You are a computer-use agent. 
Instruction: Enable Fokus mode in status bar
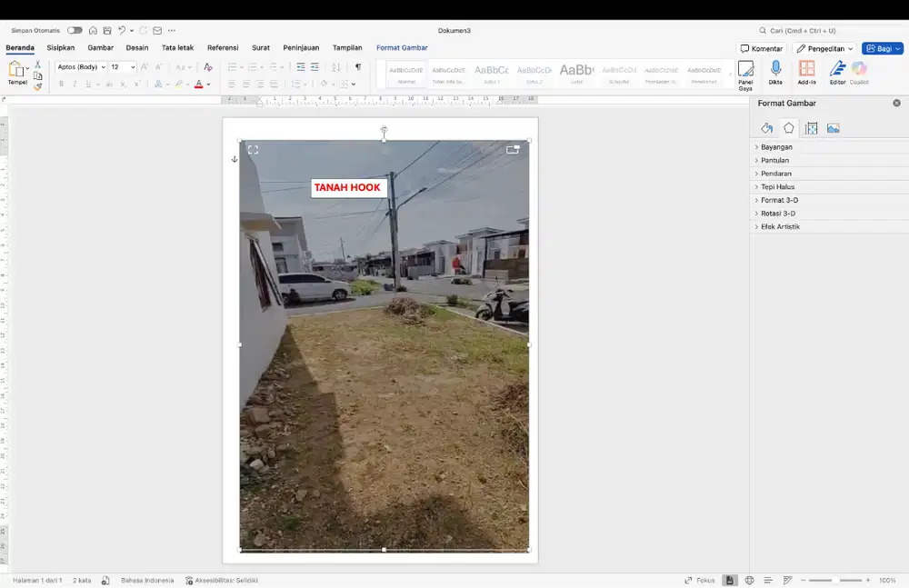(x=700, y=580)
